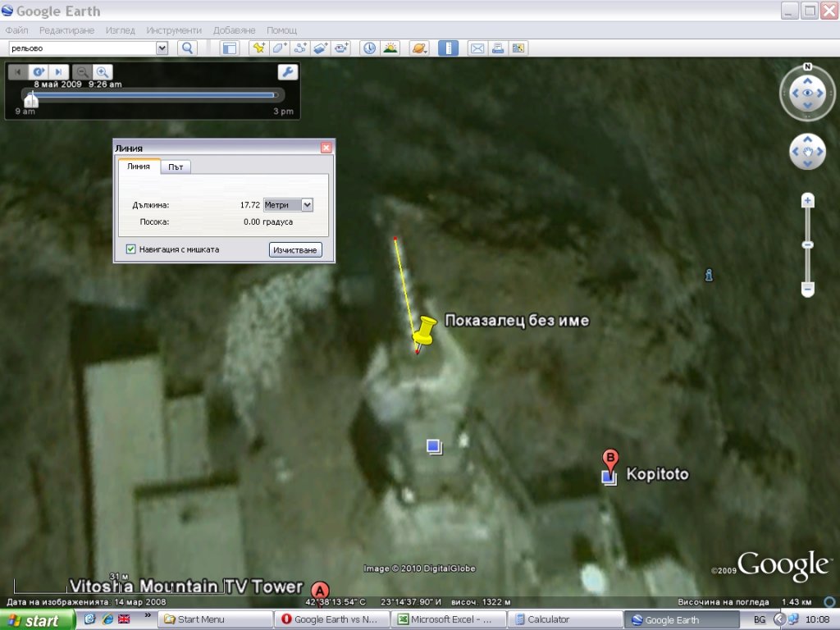Open time slider wrench settings

pyautogui.click(x=288, y=71)
